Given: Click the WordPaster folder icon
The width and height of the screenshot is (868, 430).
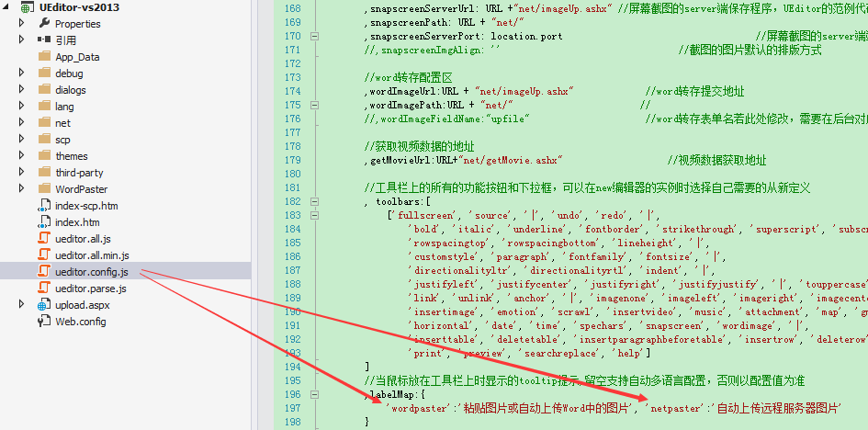Looking at the screenshot, I should (x=44, y=189).
